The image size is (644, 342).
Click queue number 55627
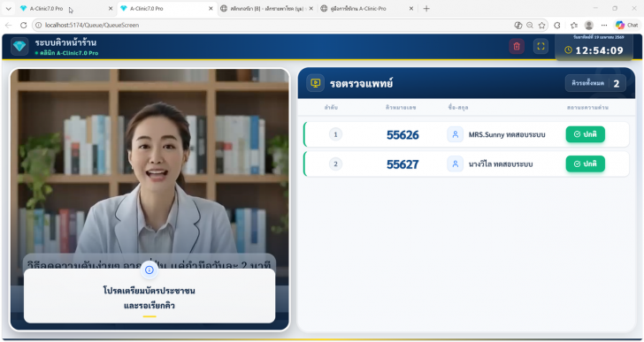click(402, 164)
